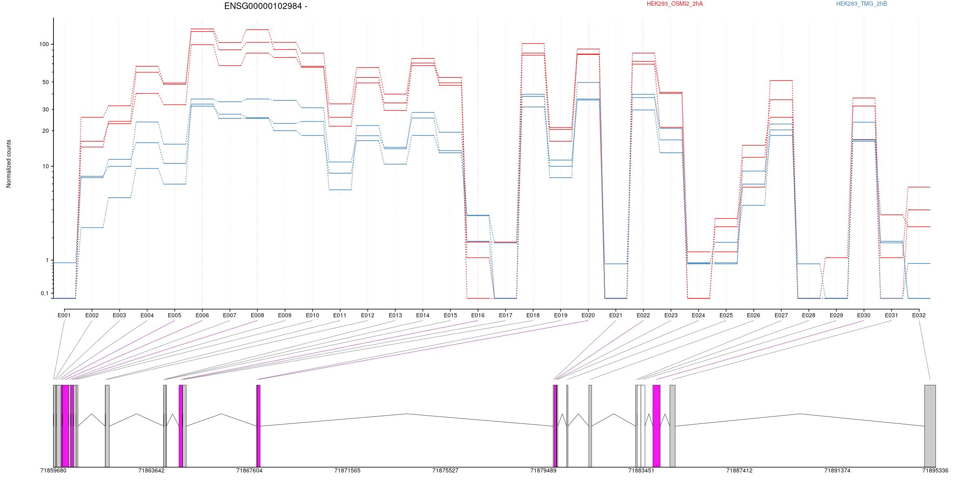The image size is (980, 490).
Task: Select the HEK293_OSMI2_2hA legend label
Action: pos(675,4)
